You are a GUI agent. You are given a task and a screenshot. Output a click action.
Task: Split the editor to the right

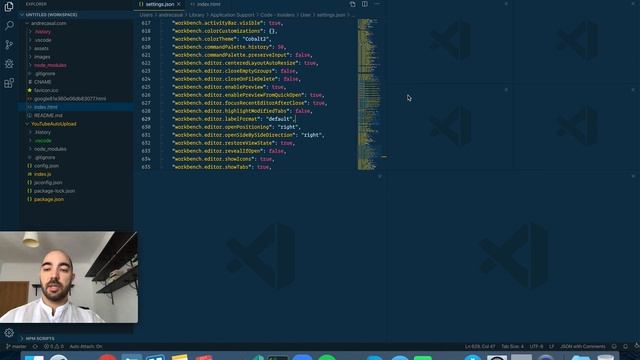point(364,4)
